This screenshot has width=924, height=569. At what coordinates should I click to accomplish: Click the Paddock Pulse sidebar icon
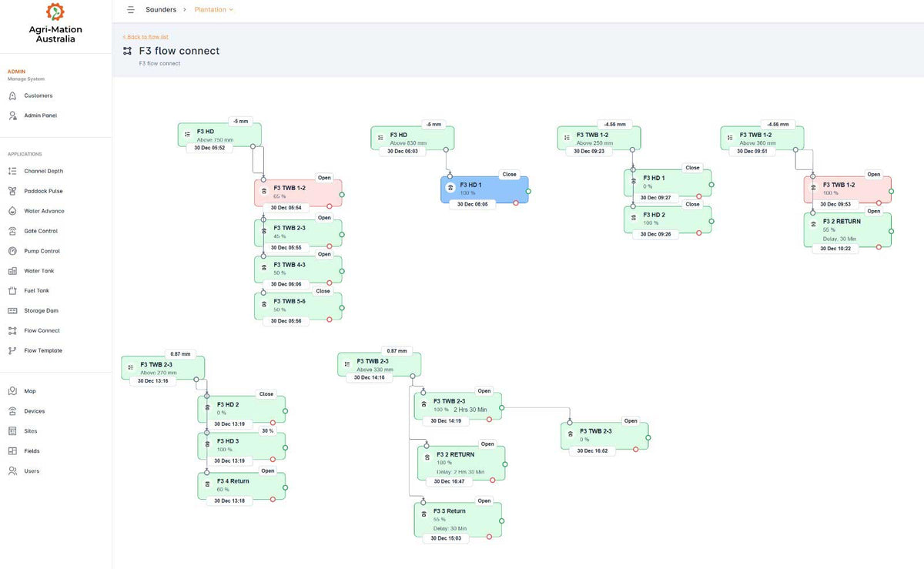coord(12,191)
